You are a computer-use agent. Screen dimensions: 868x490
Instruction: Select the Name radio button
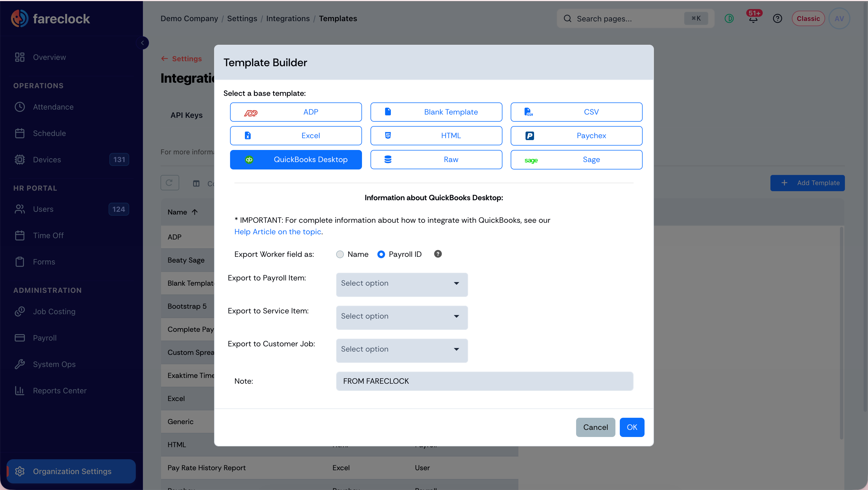tap(340, 254)
